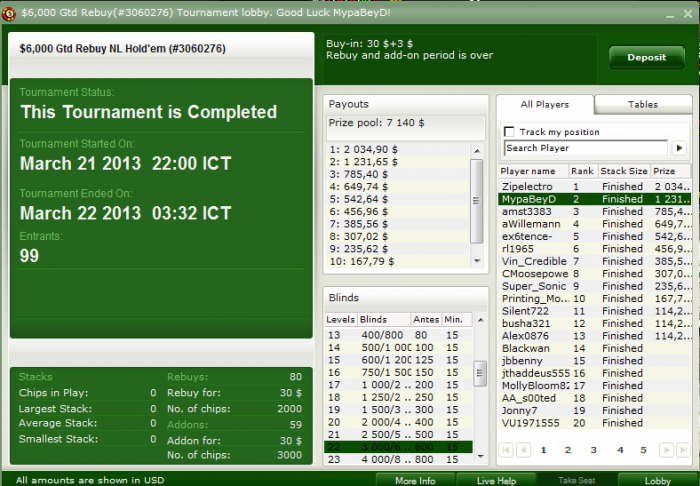Open More Info button
Viewport: 700px width, 486px height.
tap(415, 480)
